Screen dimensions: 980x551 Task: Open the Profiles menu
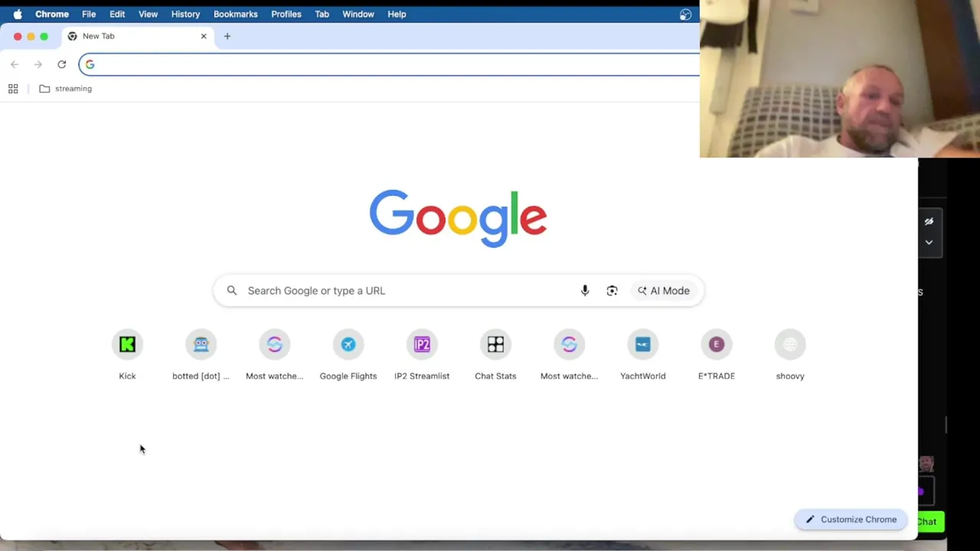pyautogui.click(x=286, y=14)
